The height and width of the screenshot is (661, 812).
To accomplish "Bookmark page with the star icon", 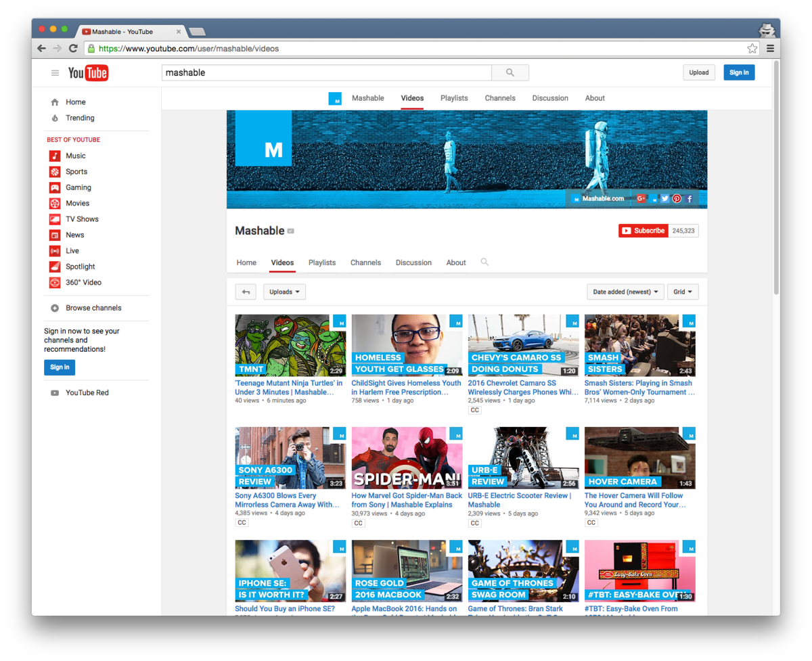I will (752, 49).
